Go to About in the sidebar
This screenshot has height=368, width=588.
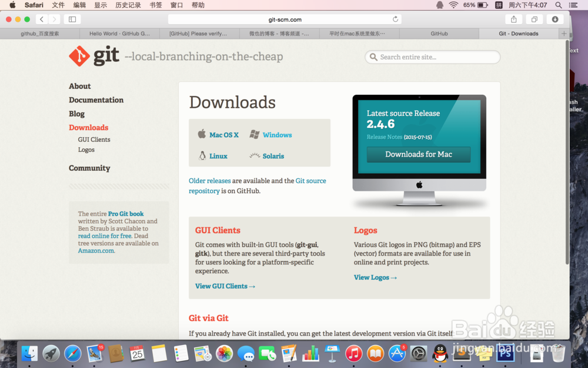click(x=79, y=86)
